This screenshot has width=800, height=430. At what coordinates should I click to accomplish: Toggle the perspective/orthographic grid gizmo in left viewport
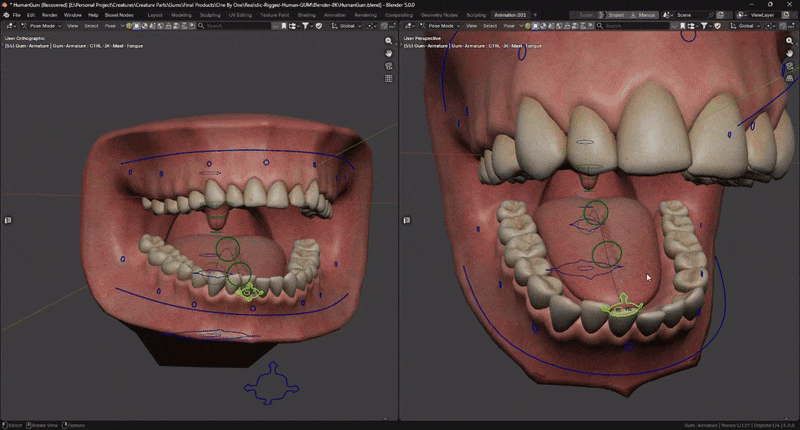[389, 79]
